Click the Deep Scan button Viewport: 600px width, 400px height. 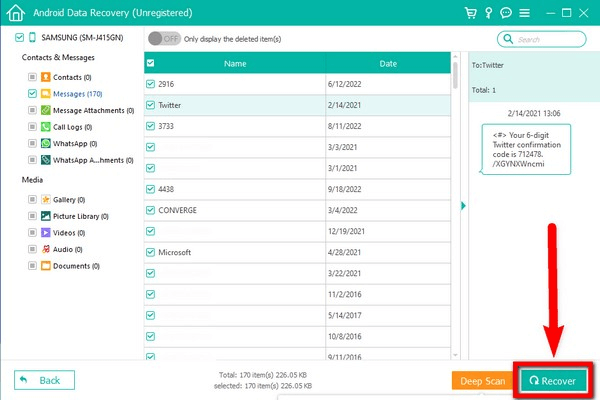tap(482, 381)
